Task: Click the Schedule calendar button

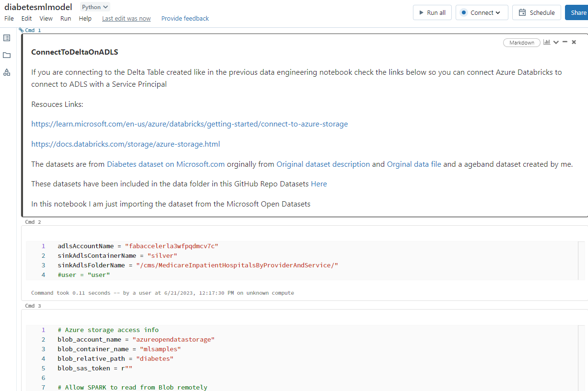Action: (536, 13)
